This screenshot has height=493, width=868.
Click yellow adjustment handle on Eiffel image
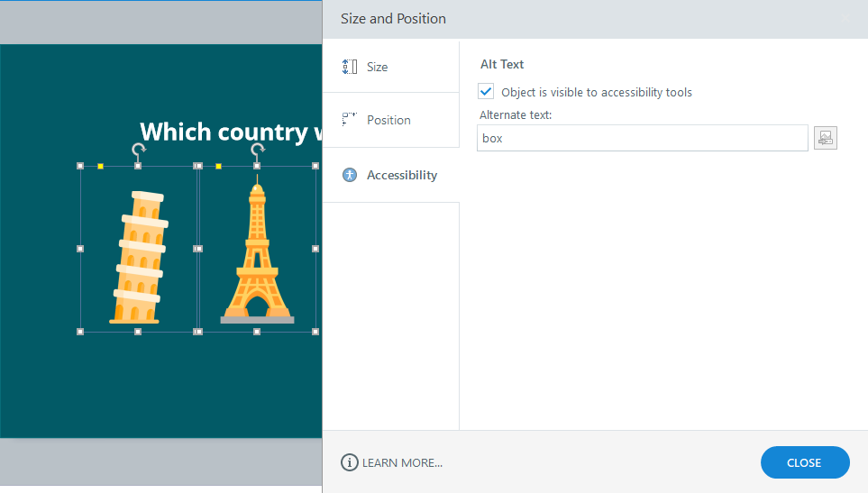(x=219, y=167)
